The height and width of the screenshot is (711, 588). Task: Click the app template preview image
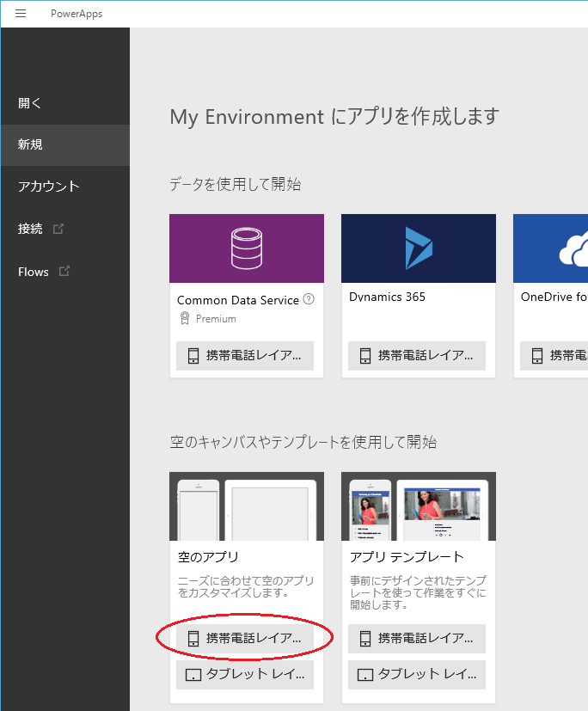click(x=419, y=506)
